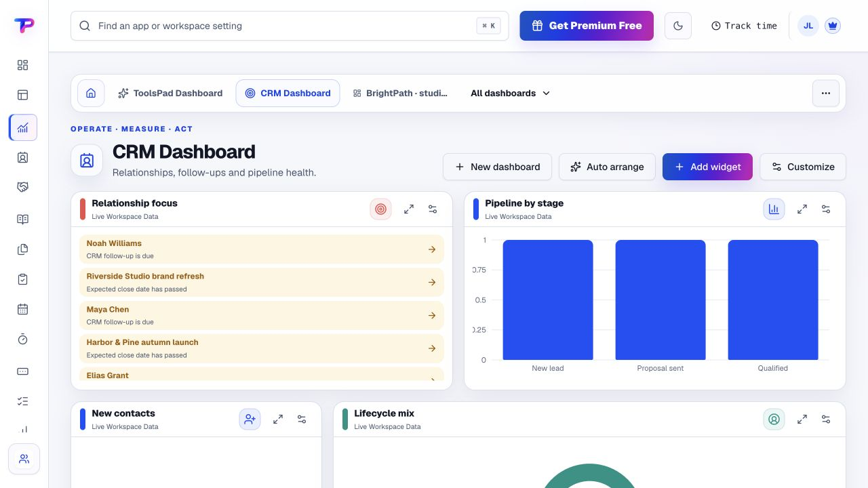Image resolution: width=868 pixels, height=488 pixels.
Task: Click the Add widget button
Action: [x=707, y=167]
